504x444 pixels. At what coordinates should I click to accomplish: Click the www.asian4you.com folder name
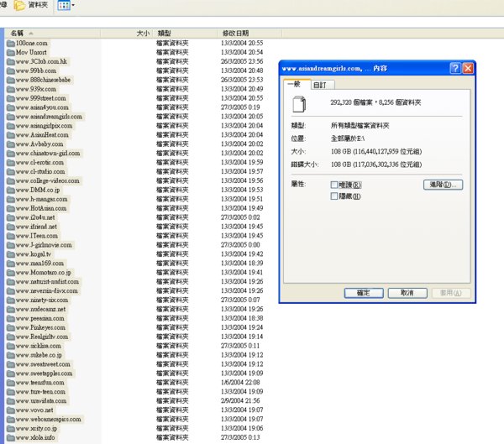[x=42, y=107]
